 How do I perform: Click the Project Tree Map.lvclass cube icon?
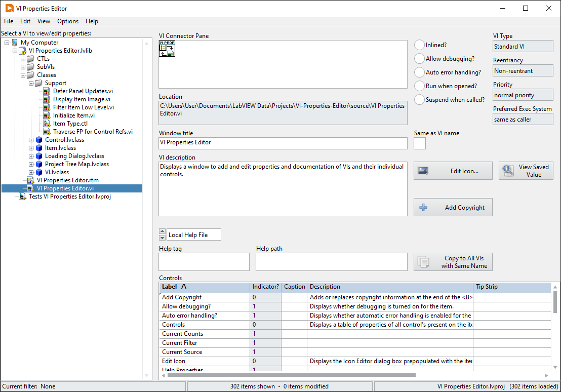tap(39, 164)
